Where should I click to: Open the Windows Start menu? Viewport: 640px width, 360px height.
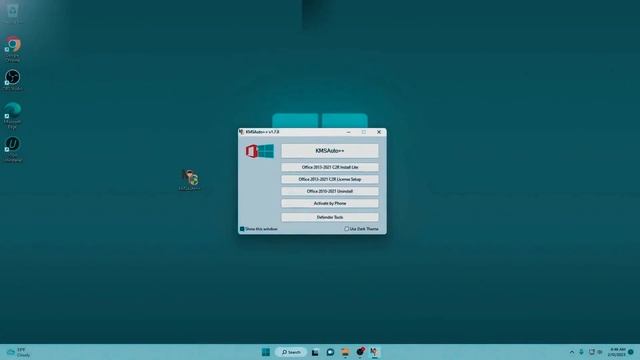click(266, 352)
